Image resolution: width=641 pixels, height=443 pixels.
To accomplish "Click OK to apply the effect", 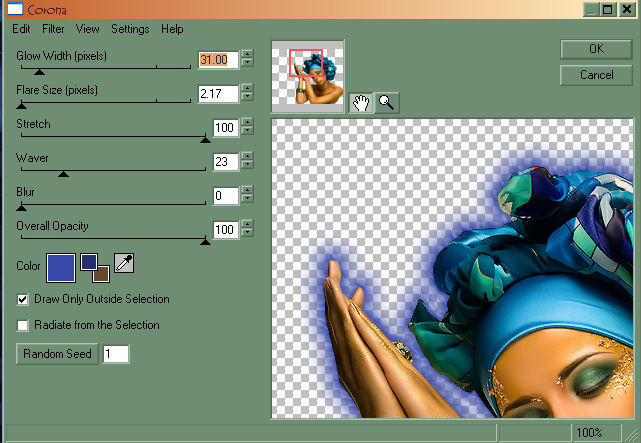I will click(596, 49).
